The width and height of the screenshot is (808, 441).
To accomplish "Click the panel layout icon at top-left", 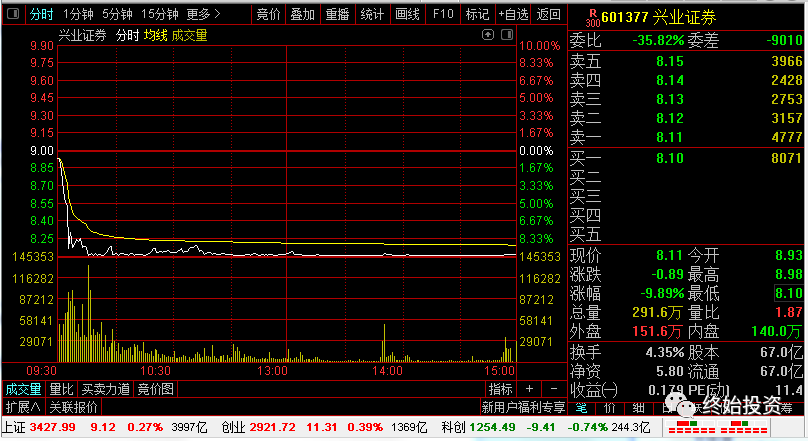I will 13,14.
